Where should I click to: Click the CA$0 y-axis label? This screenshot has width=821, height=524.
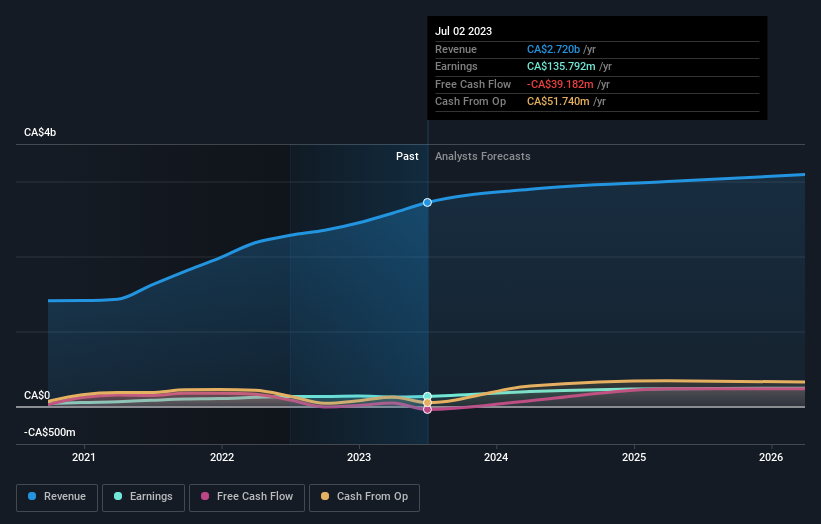37,395
